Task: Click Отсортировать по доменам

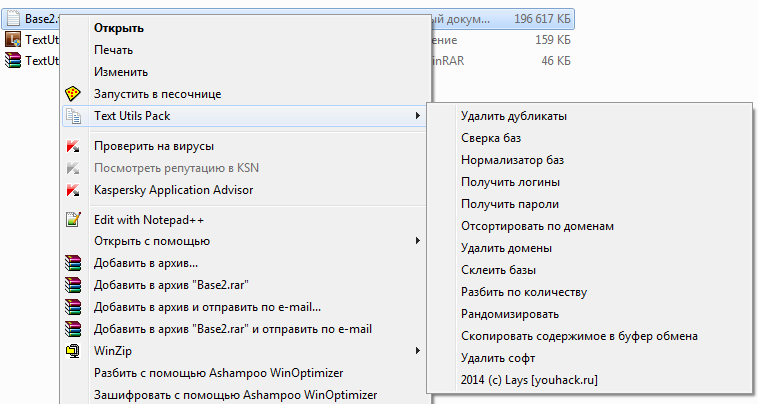Action: pos(537,226)
